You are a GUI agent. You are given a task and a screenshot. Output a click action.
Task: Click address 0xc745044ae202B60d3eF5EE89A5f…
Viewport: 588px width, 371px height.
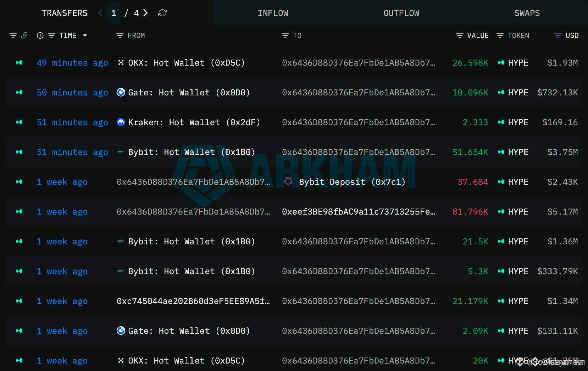point(193,301)
